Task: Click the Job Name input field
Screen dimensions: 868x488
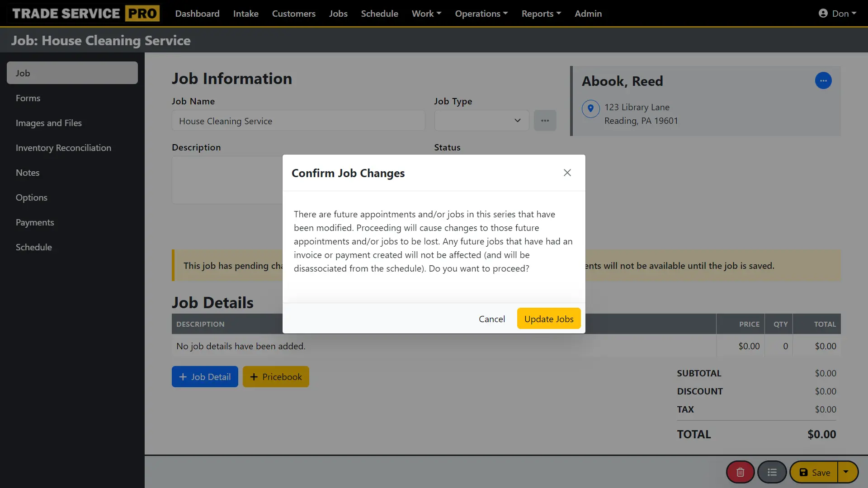Action: [x=298, y=121]
